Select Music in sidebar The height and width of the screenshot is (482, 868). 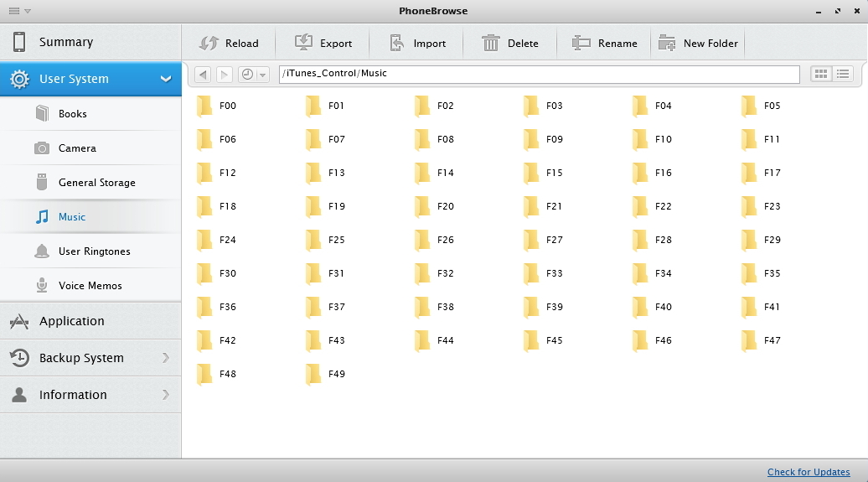click(x=90, y=216)
